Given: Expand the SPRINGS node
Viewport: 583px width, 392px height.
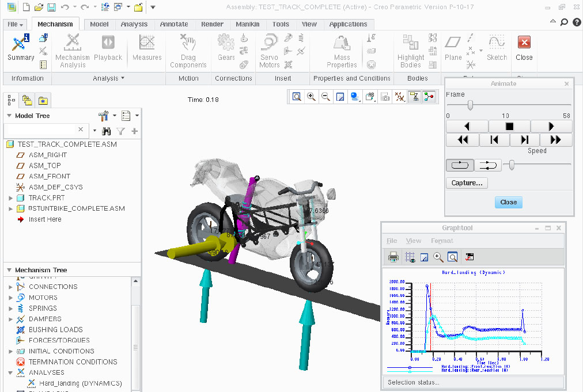Looking at the screenshot, I should (x=11, y=309).
